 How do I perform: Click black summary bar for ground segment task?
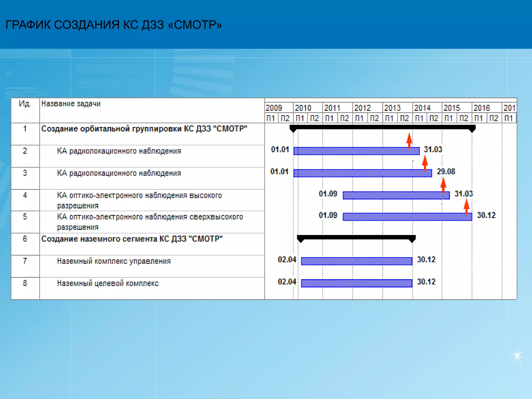(356, 237)
